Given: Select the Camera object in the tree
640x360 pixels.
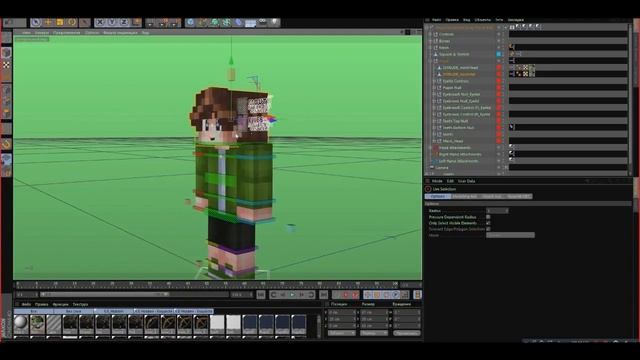Looking at the screenshot, I should pos(442,167).
